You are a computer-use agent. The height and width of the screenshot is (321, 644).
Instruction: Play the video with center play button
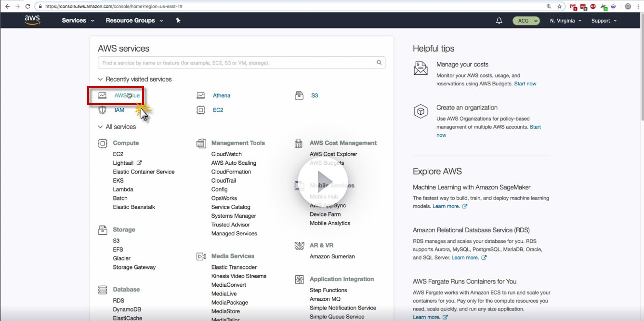pos(322,181)
